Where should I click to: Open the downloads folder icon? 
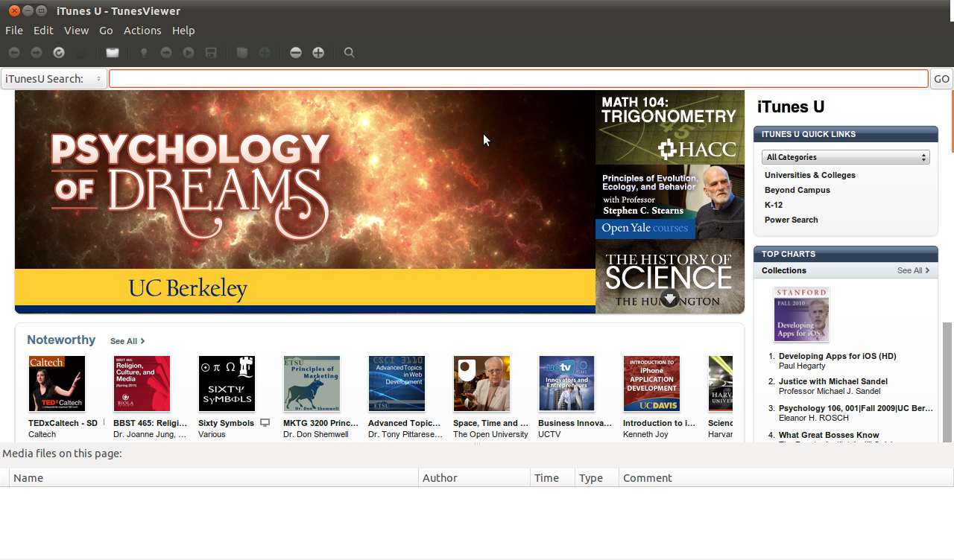pyautogui.click(x=112, y=53)
